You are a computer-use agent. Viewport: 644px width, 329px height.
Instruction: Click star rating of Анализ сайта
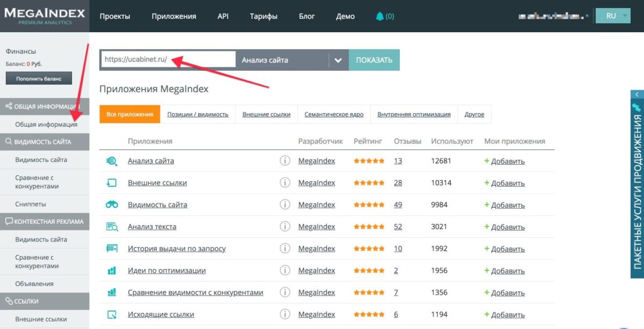tap(369, 161)
